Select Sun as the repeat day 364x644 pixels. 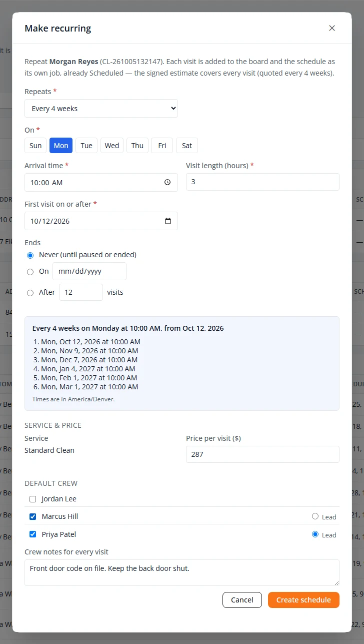pos(35,146)
